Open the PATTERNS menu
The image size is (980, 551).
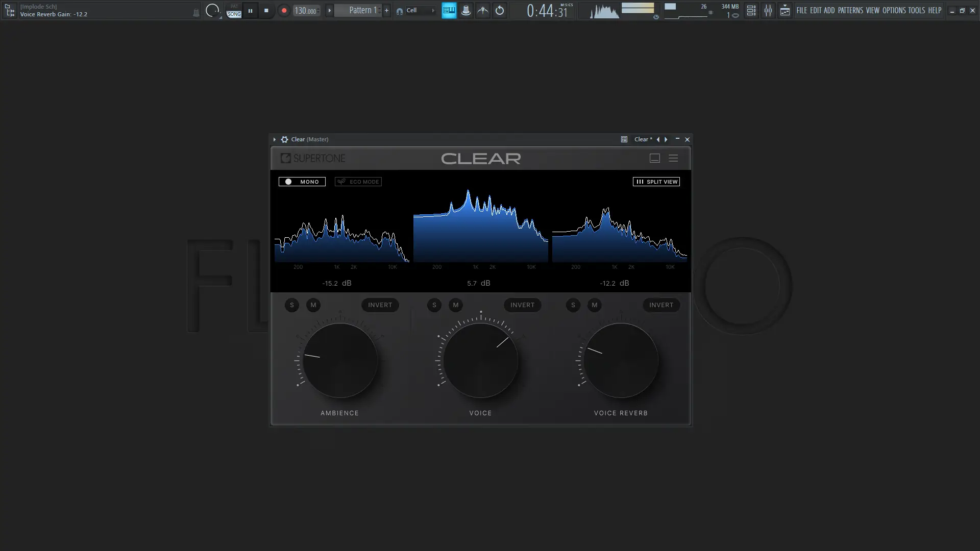[850, 10]
